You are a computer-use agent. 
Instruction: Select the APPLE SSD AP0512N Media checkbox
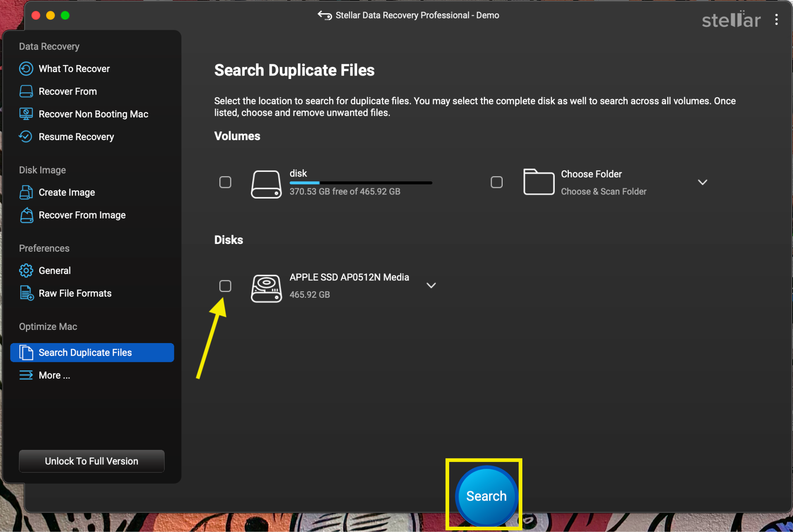click(225, 286)
